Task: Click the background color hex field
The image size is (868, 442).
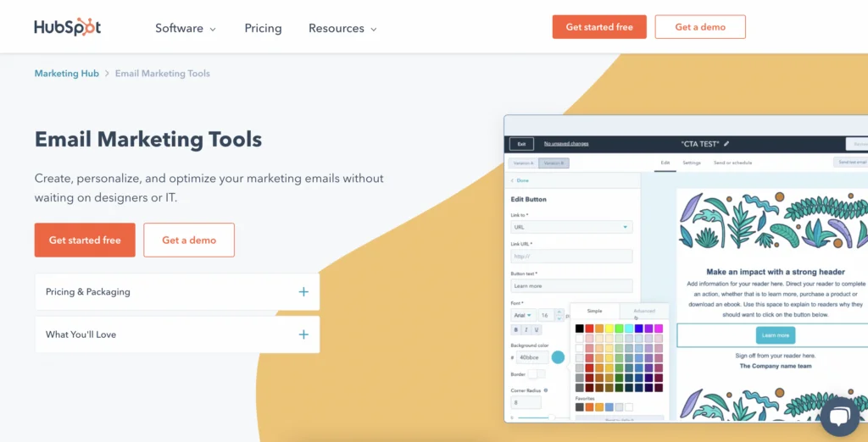Action: coord(532,357)
